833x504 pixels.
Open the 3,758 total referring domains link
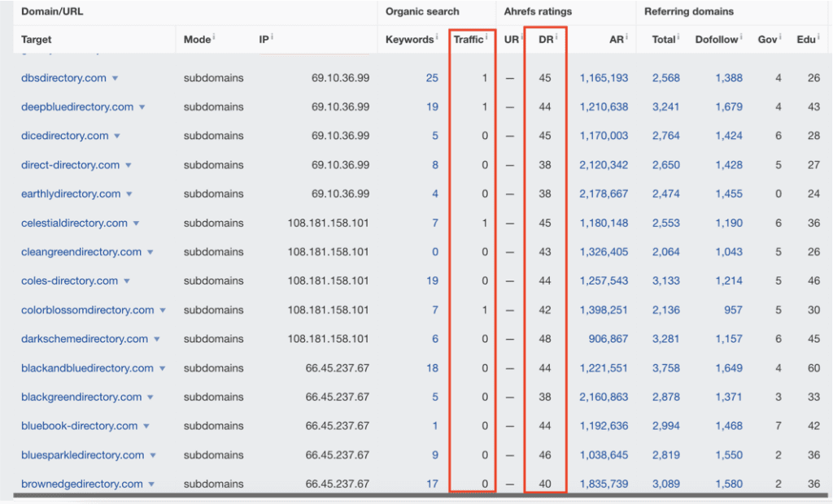(666, 368)
